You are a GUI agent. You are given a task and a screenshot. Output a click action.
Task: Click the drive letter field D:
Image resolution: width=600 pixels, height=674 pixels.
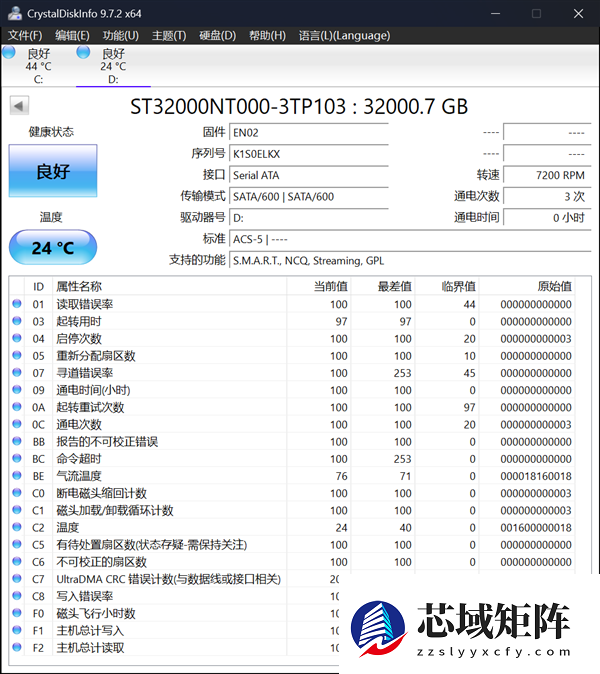click(309, 218)
